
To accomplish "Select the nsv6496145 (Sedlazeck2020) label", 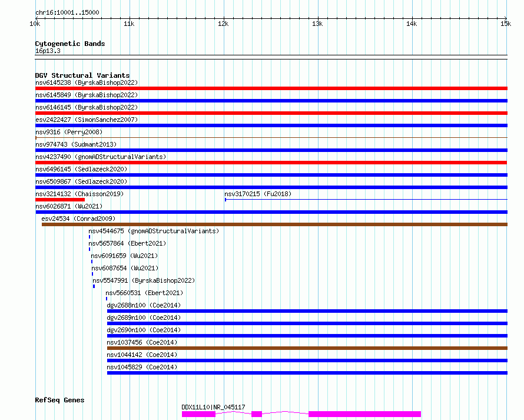I will coord(81,169).
